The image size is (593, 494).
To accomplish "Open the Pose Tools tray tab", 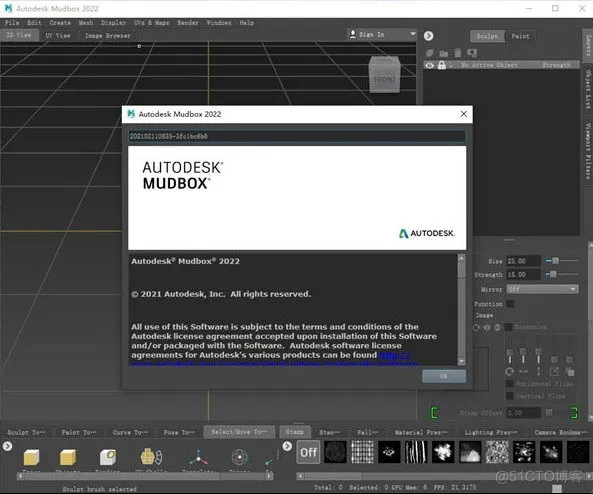I will [179, 432].
